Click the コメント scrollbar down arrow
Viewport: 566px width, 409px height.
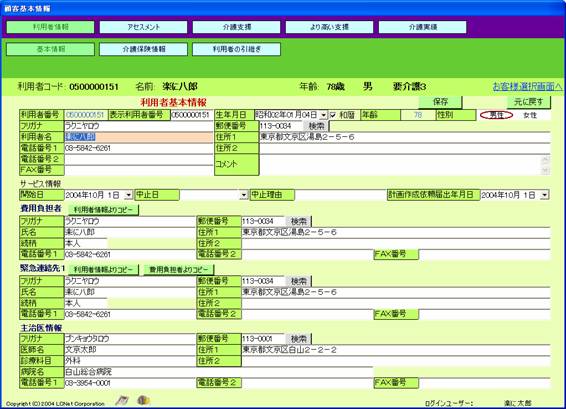pyautogui.click(x=545, y=170)
